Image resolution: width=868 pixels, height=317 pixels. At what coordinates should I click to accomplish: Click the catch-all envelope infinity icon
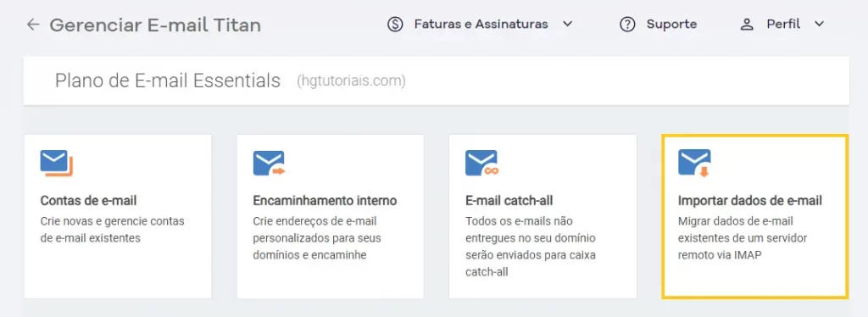pos(482,164)
